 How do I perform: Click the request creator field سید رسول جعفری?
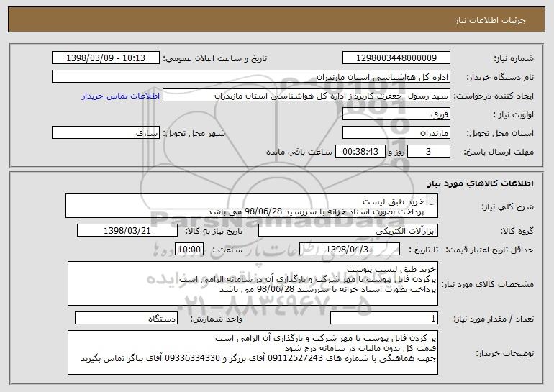pos(306,96)
